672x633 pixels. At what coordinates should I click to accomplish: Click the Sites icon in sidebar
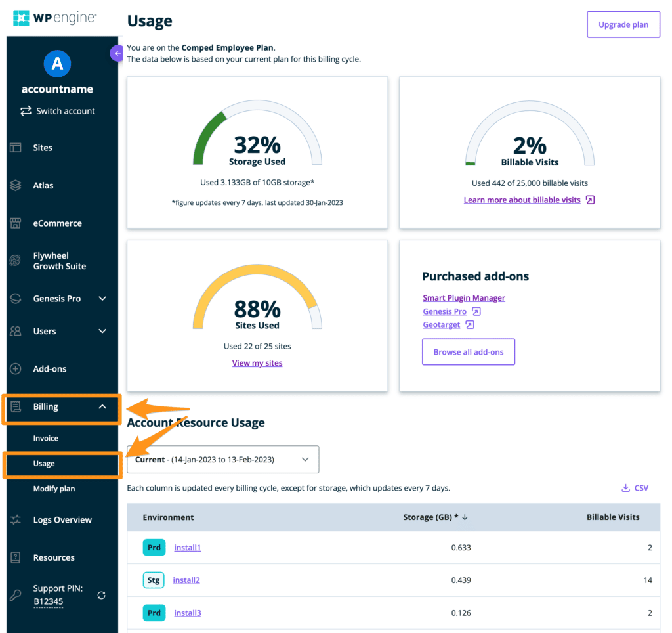click(16, 148)
